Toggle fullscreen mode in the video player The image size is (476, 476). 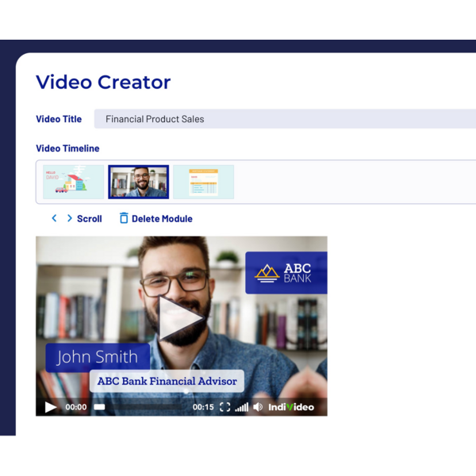[x=225, y=407]
